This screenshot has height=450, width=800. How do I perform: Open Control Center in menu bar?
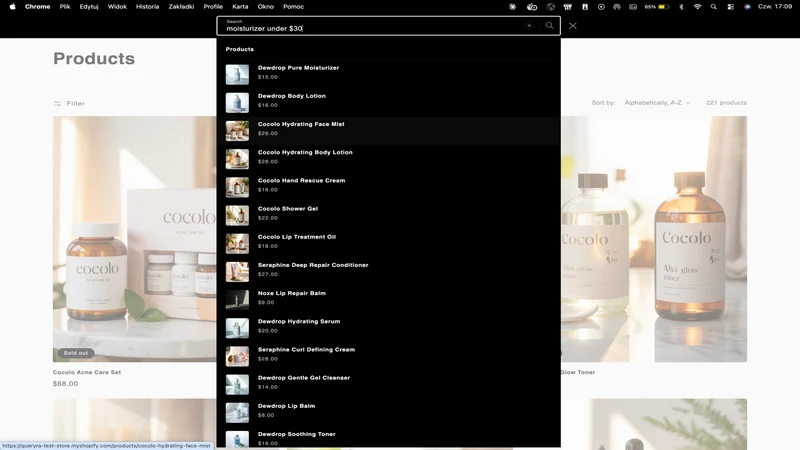[730, 7]
